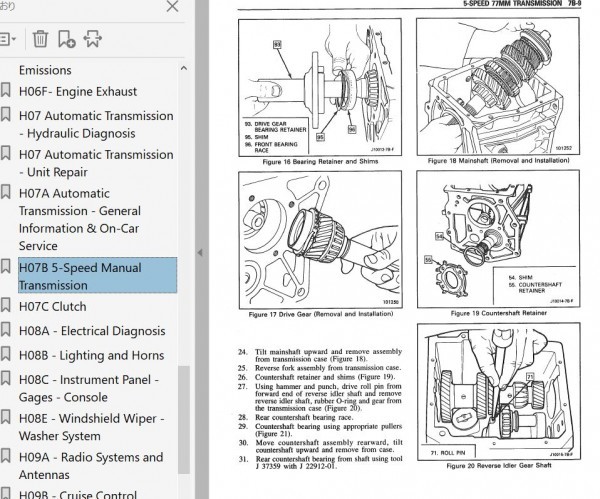Add a new bookmark
Image resolution: width=600 pixels, height=499 pixels.
pyautogui.click(x=67, y=39)
